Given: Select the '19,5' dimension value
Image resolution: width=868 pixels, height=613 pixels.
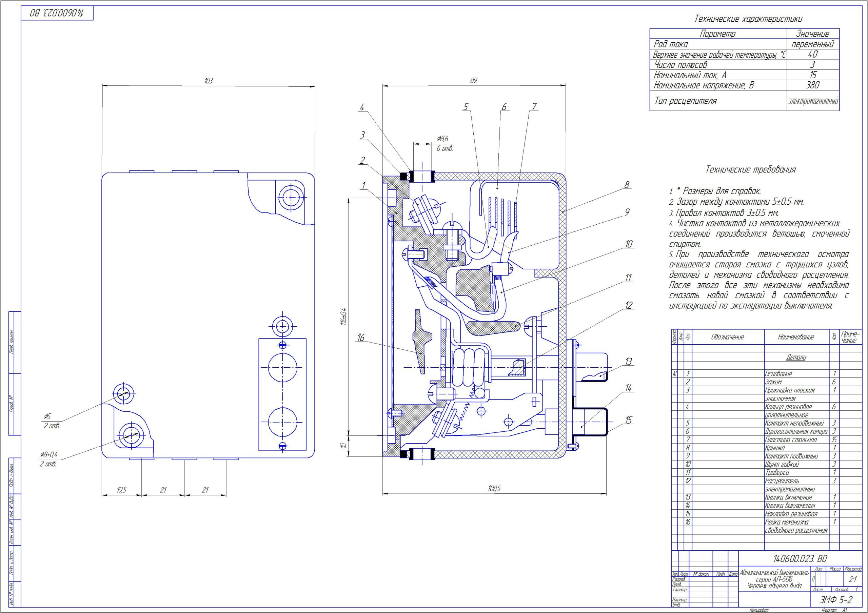Looking at the screenshot, I should coord(121,490).
